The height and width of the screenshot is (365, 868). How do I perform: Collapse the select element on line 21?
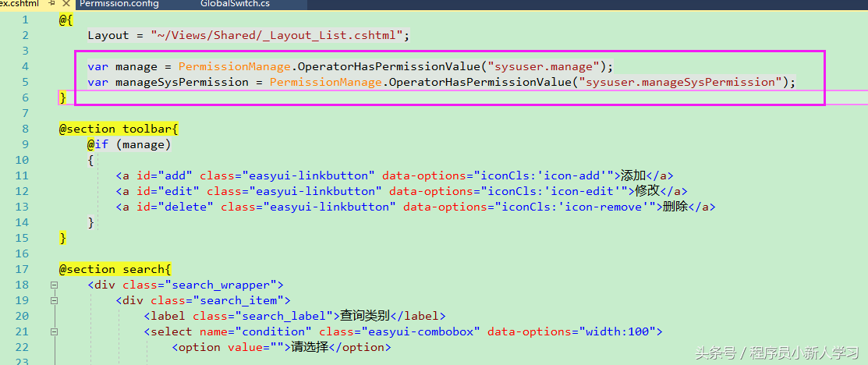click(54, 331)
